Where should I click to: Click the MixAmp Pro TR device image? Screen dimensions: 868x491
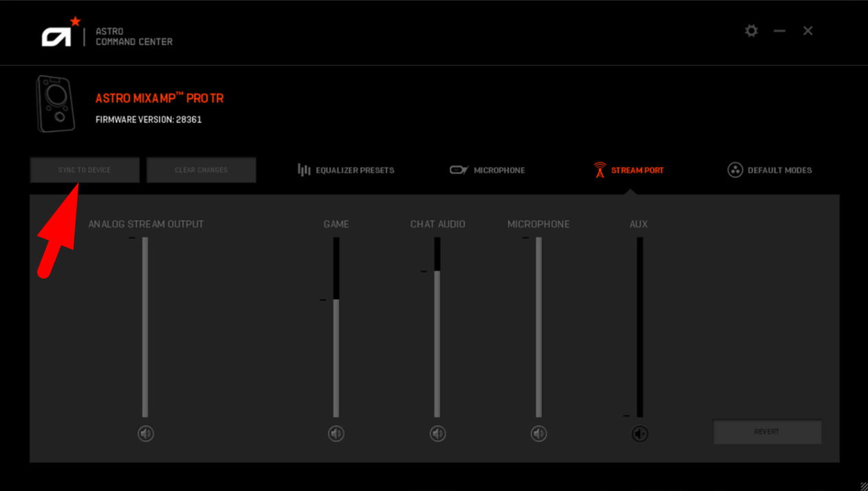[x=55, y=104]
